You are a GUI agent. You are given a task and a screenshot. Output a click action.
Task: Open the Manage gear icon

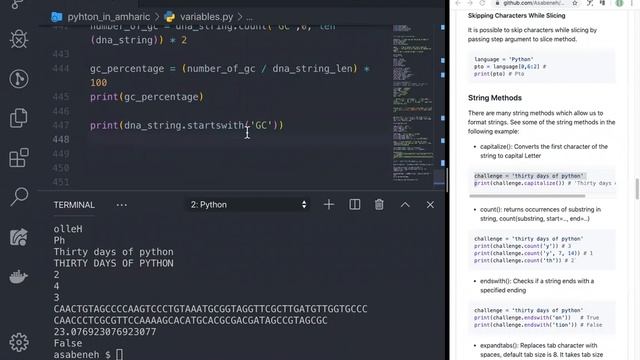[x=19, y=342]
